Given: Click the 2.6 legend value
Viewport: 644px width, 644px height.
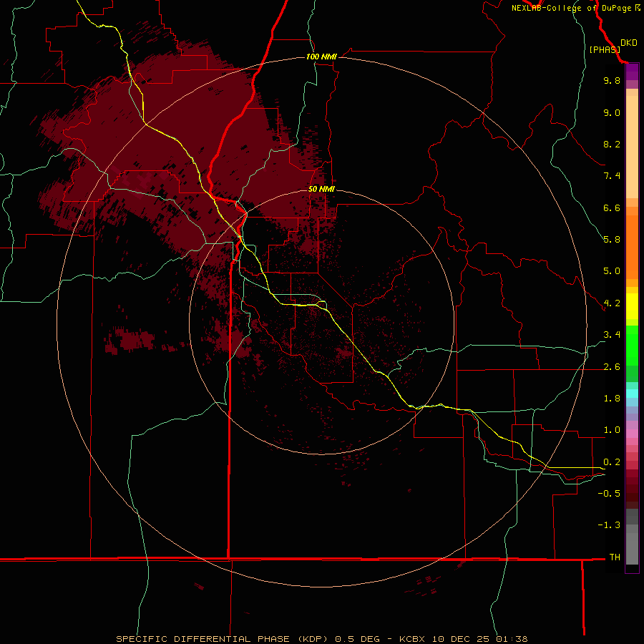Looking at the screenshot, I should pos(612,367).
